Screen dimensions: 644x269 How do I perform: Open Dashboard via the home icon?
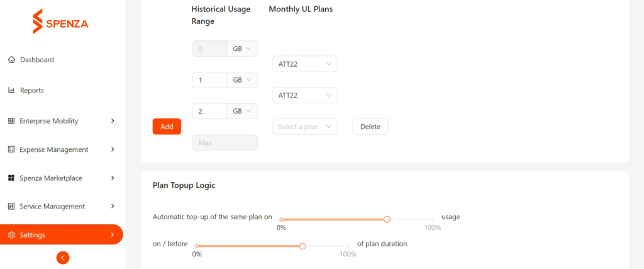tap(11, 60)
